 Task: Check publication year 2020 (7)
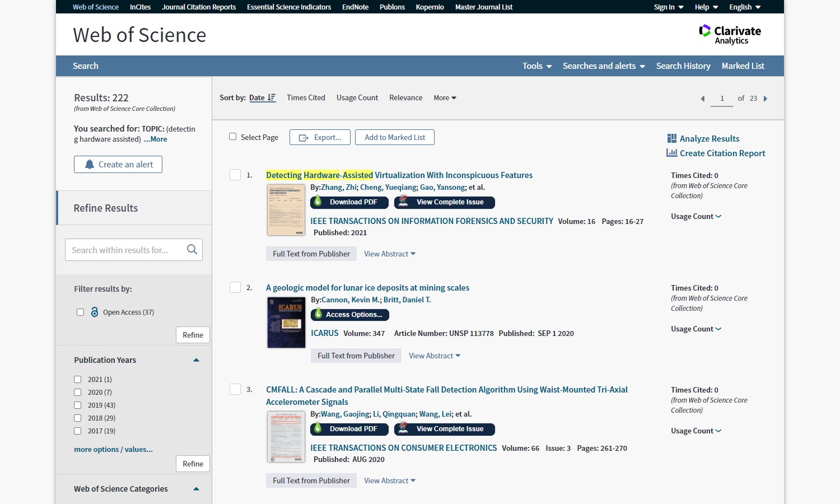click(x=78, y=392)
